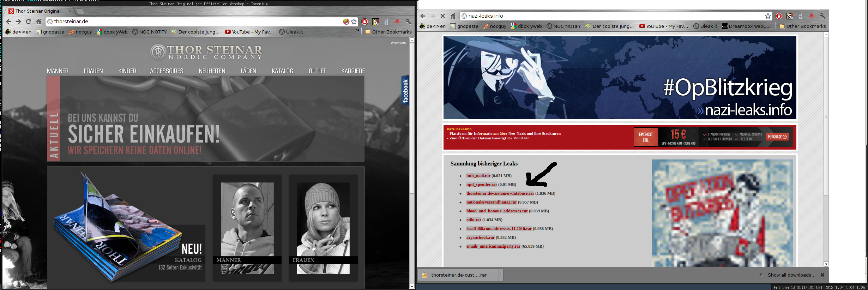Click scroll down arrow in nazi-leaks page
The height and width of the screenshot is (290, 868).
click(826, 264)
